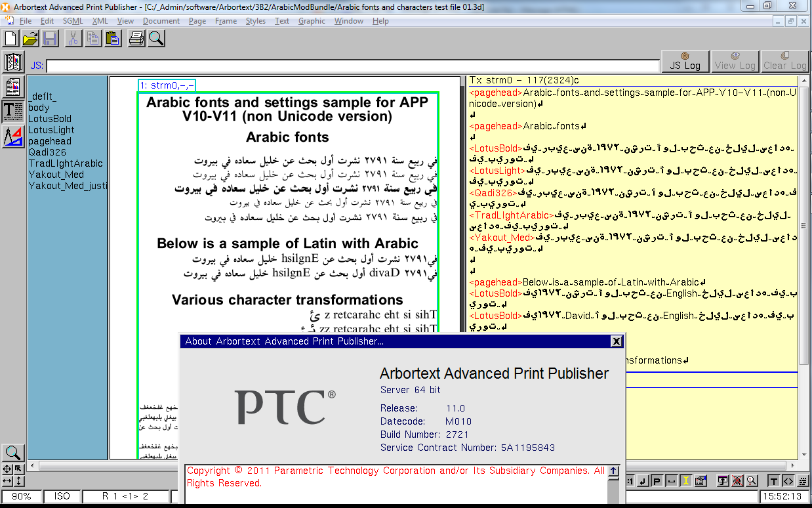Image resolution: width=812 pixels, height=508 pixels.
Task: Open the SGML menu
Action: pos(73,21)
